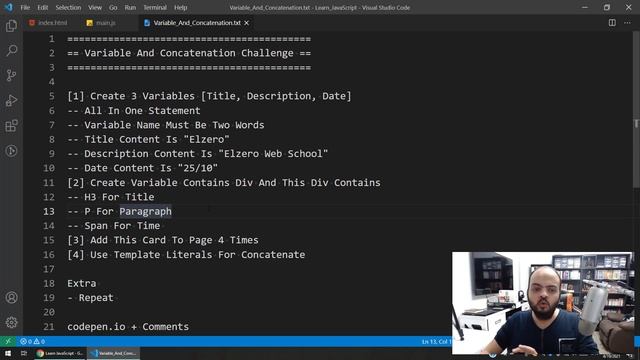Click the Ln 13, Col status entry
Screen dimensions: 640x360
pos(436,341)
